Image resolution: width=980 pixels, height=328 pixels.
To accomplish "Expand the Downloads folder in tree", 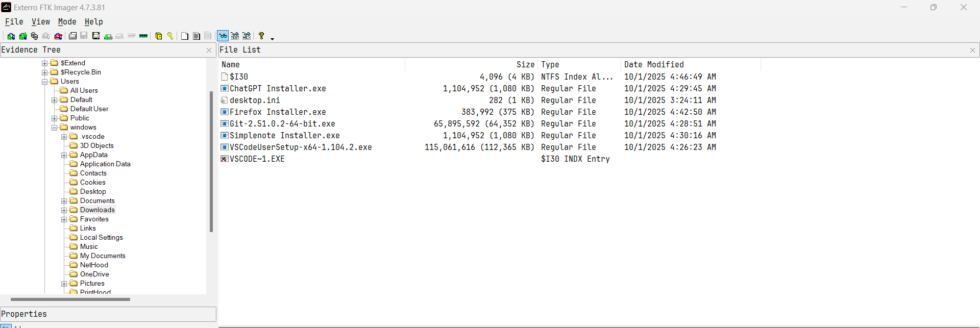I will pyautogui.click(x=64, y=210).
